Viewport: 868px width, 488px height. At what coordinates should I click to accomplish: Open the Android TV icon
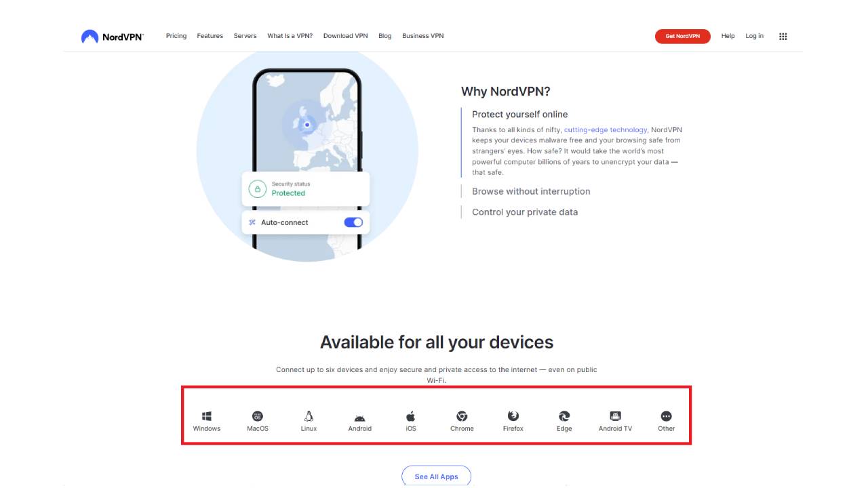pyautogui.click(x=615, y=416)
